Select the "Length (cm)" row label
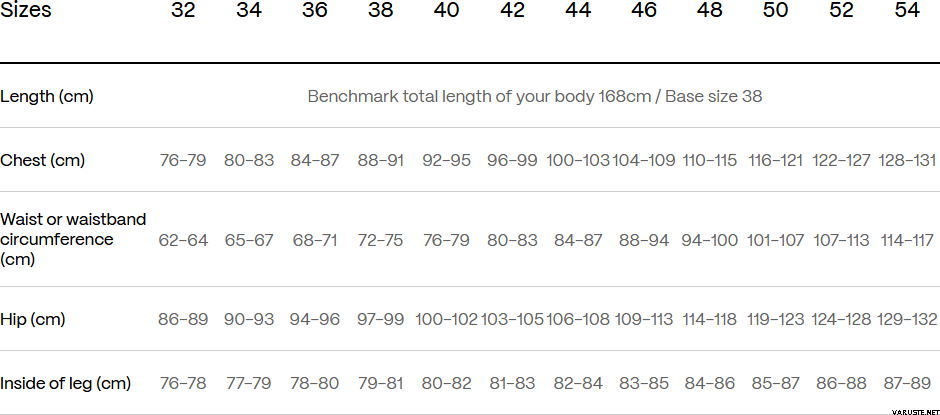 pyautogui.click(x=47, y=97)
